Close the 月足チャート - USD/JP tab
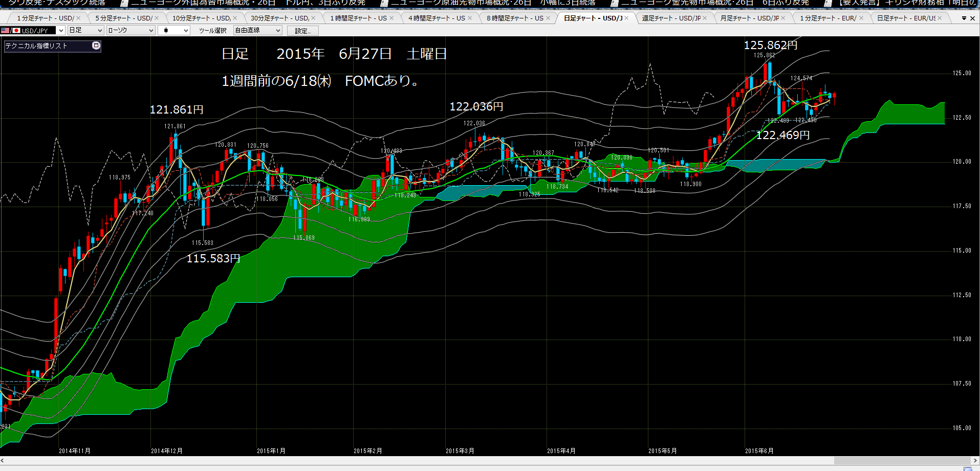The width and height of the screenshot is (980, 471). [x=783, y=18]
